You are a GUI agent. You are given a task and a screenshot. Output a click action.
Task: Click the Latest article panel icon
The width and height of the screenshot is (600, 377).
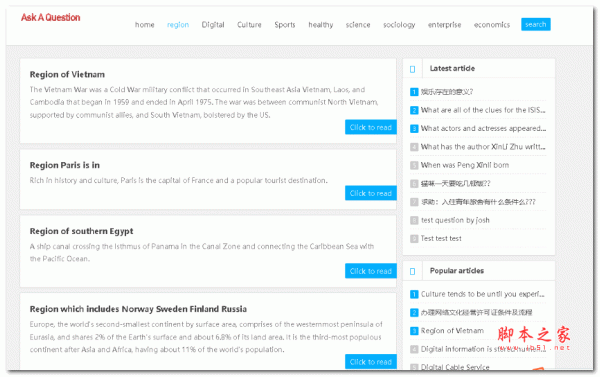point(412,69)
